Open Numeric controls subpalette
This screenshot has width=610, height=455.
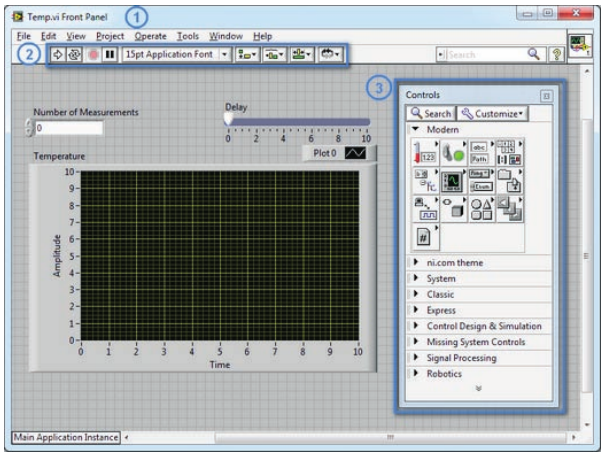[x=425, y=152]
